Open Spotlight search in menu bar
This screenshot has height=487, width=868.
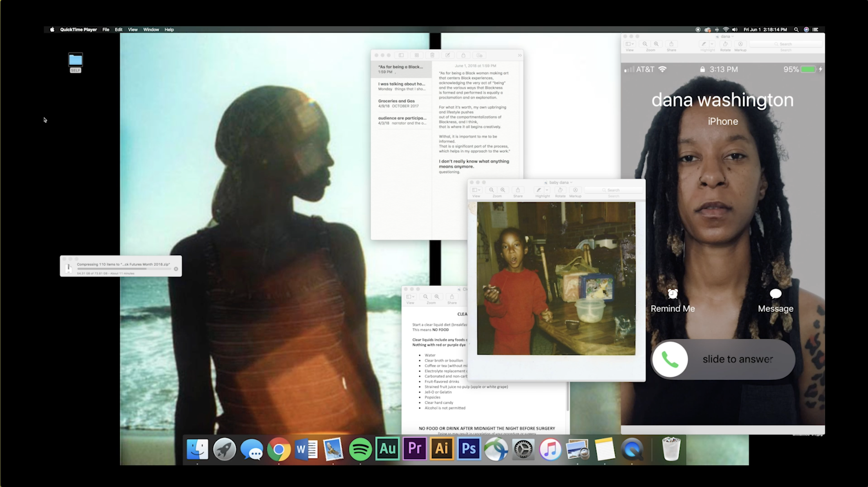pyautogui.click(x=796, y=30)
